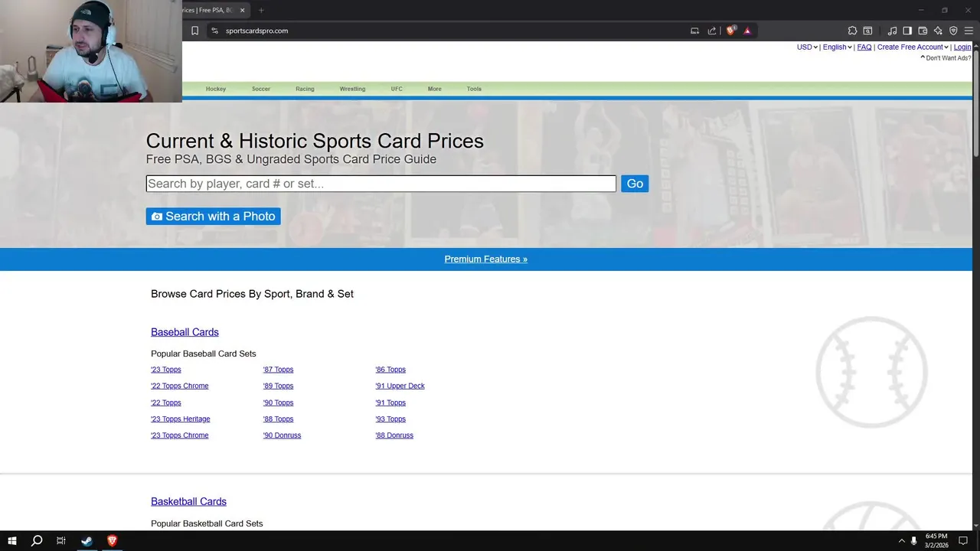The image size is (980, 551).
Task: Open the Premium Features link
Action: (486, 259)
